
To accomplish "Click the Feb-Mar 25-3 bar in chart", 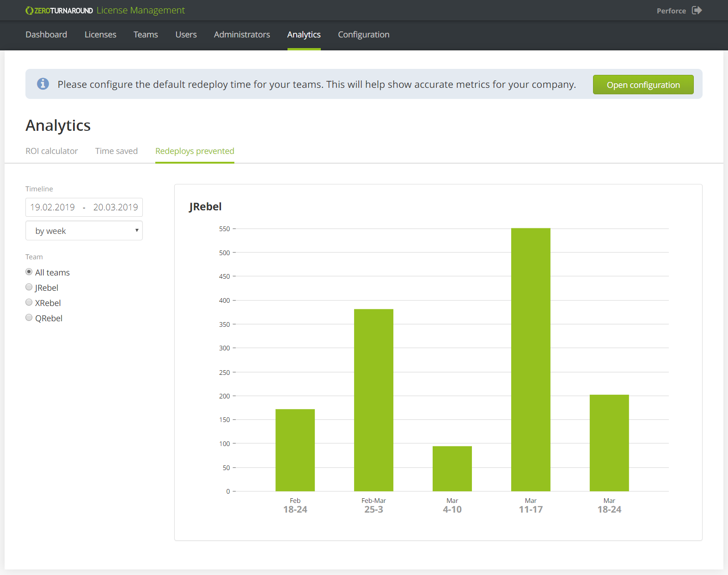I will pos(373,400).
